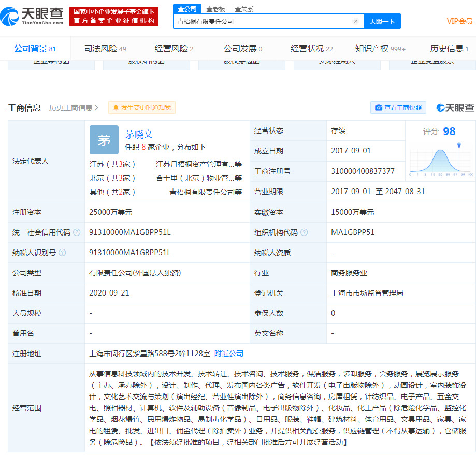Click the 其他（共2家）region entry
Viewport: 476px width, 455px height.
112,192
